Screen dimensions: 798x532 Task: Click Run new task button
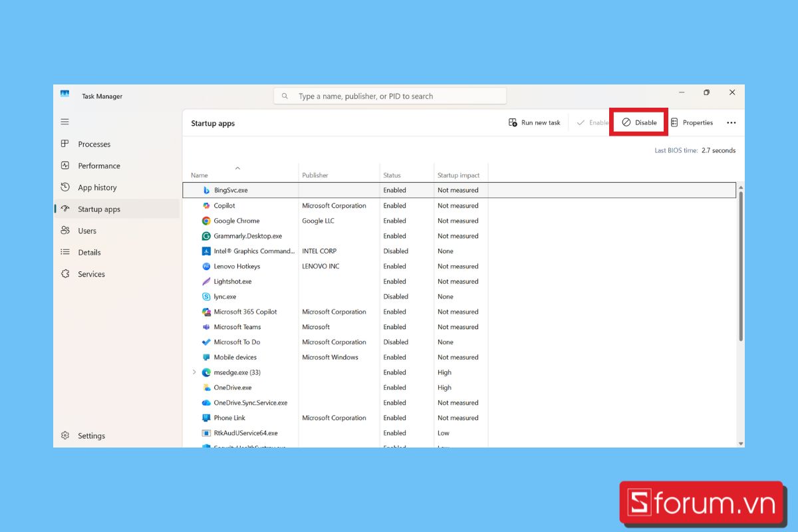pos(535,122)
